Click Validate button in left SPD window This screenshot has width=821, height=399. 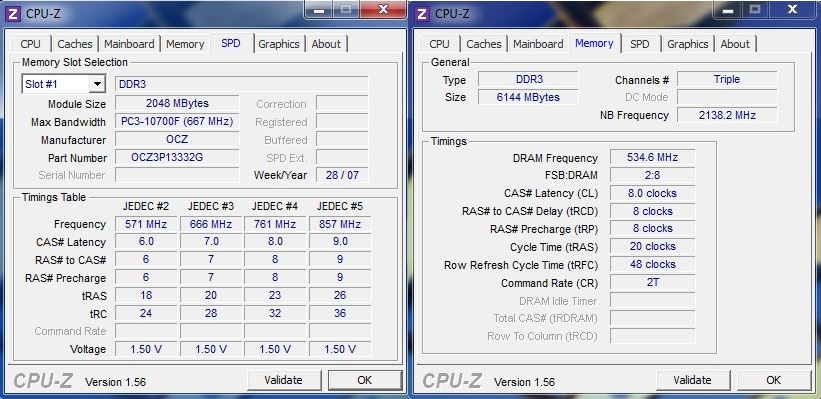283,380
